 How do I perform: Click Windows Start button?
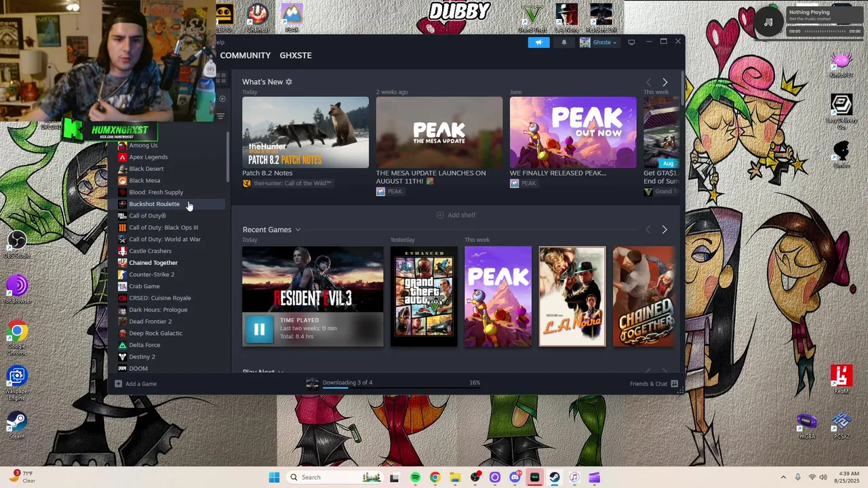pyautogui.click(x=274, y=477)
